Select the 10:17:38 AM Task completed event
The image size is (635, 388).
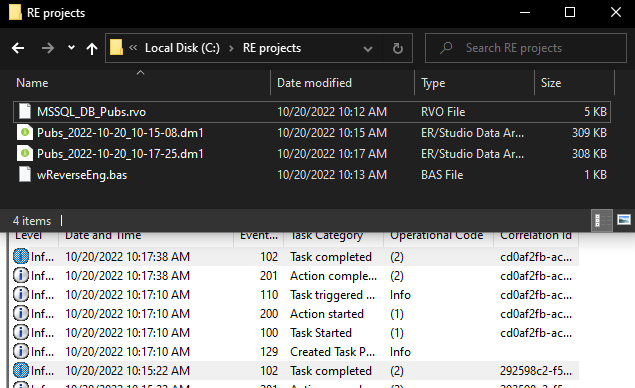(x=296, y=257)
